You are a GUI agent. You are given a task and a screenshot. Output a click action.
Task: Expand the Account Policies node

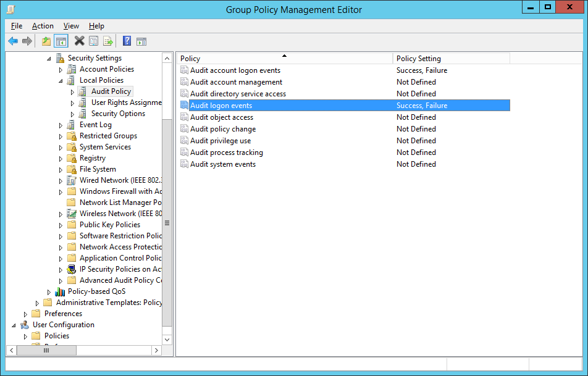[x=61, y=70]
